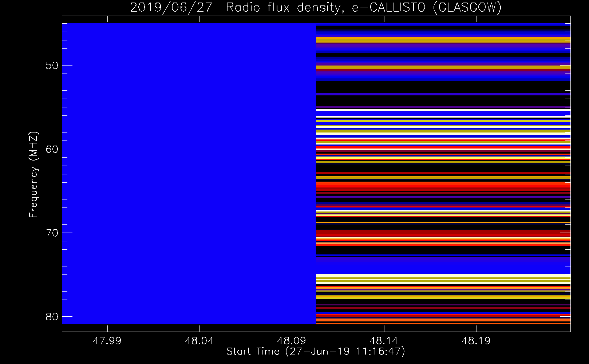
Task: Click the wide white band near 75 MHz
Action: (x=443, y=276)
